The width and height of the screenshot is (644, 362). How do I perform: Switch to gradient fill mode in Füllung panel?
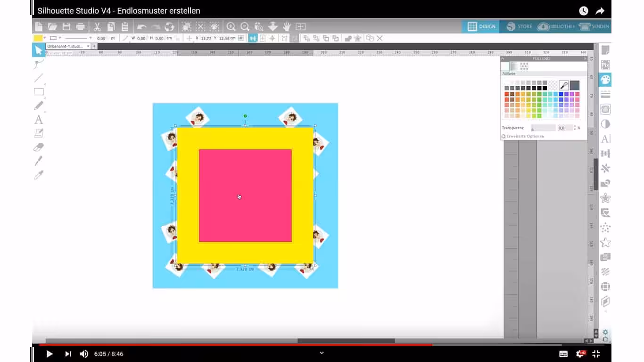click(514, 66)
